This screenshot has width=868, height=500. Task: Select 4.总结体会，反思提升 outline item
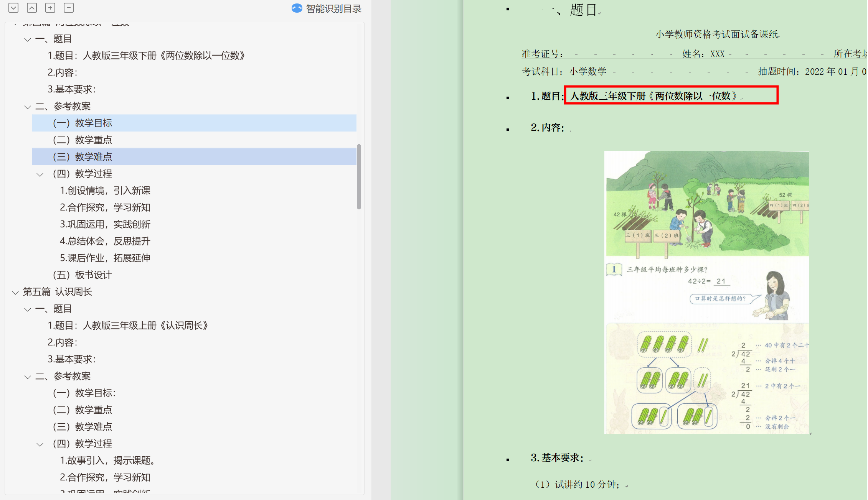[105, 241]
